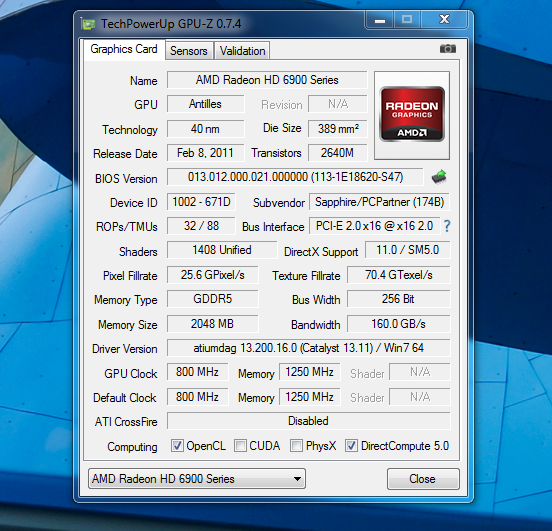Click the Close button
Image resolution: width=552 pixels, height=531 pixels.
pyautogui.click(x=423, y=479)
